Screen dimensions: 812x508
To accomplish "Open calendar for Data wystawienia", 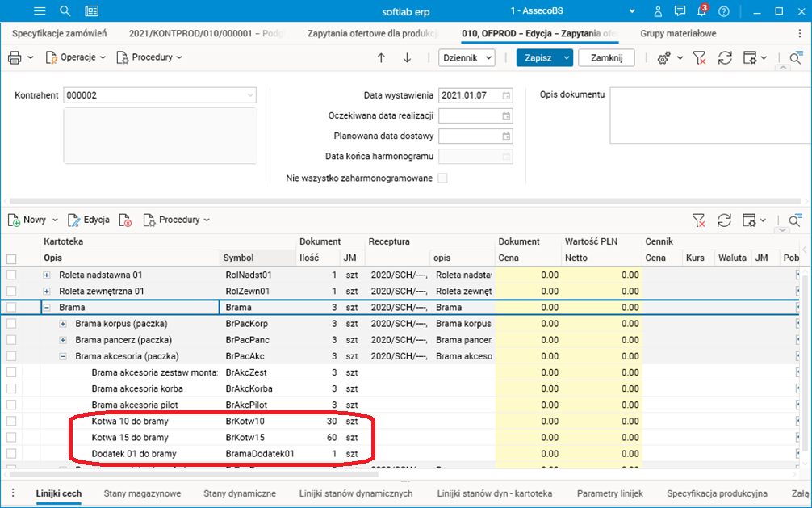I will coord(506,95).
